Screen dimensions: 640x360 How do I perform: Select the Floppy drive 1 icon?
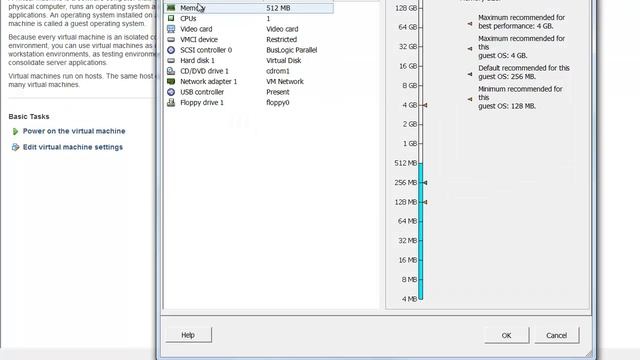pos(171,102)
